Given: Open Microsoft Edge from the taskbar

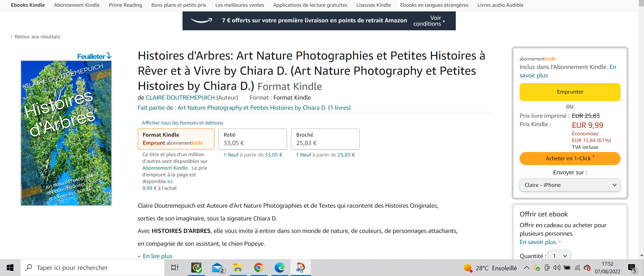Looking at the screenshot, I should 279,268.
